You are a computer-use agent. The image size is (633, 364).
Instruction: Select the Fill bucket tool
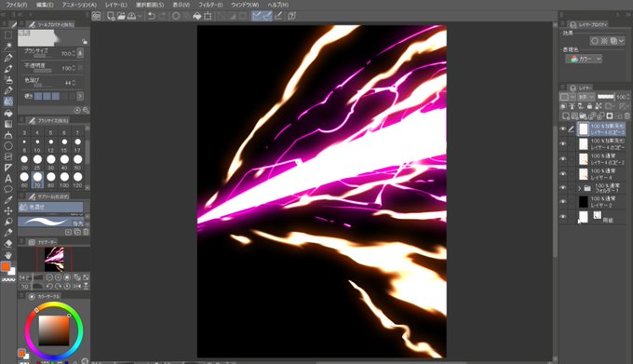tap(7, 113)
